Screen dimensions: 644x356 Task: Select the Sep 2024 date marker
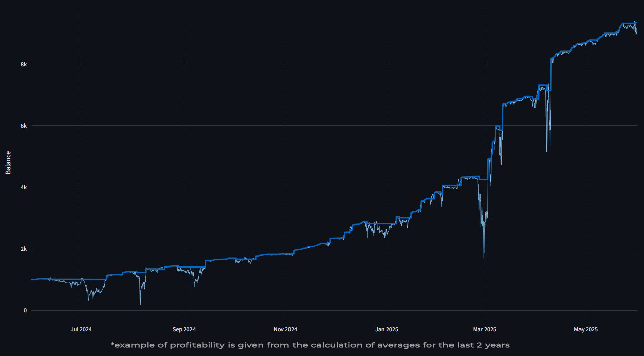[x=183, y=329]
